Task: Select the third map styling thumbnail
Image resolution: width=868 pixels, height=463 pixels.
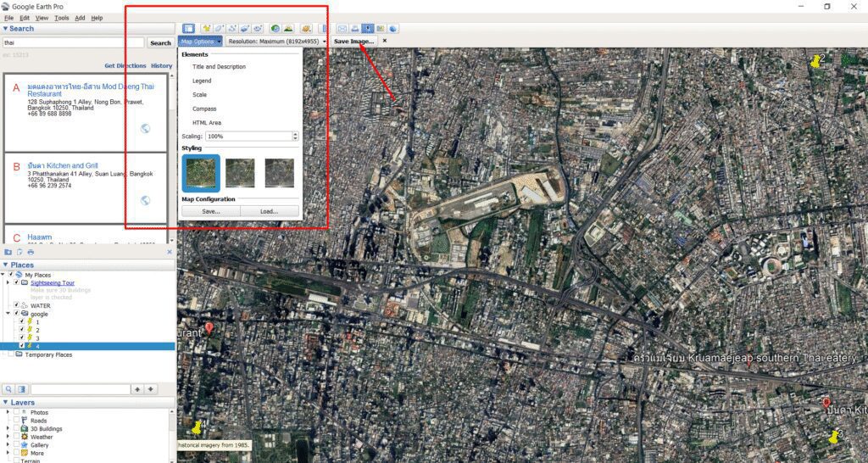Action: [280, 173]
